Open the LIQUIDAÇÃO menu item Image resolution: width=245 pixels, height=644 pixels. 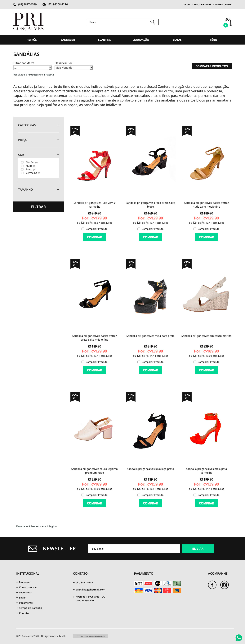(x=141, y=40)
